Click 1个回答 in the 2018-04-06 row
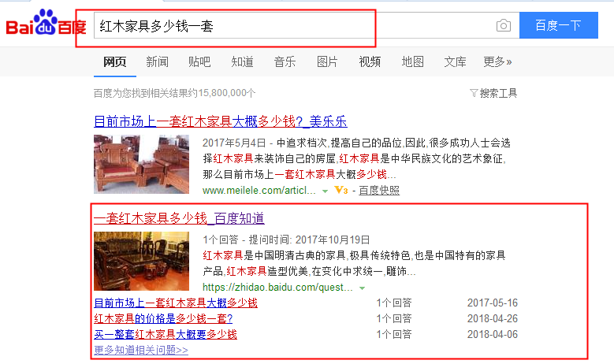614x364 pixels. coord(394,334)
